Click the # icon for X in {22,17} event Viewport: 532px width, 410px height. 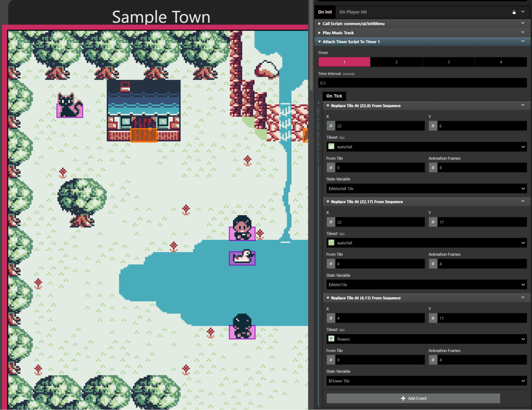331,222
